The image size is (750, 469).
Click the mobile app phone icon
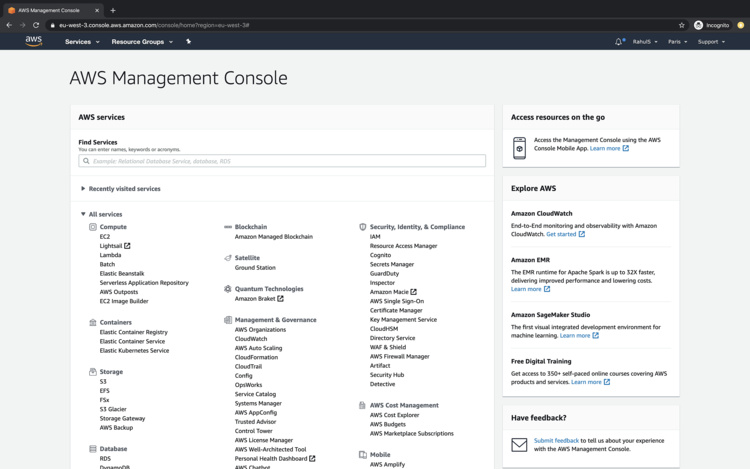click(519, 148)
